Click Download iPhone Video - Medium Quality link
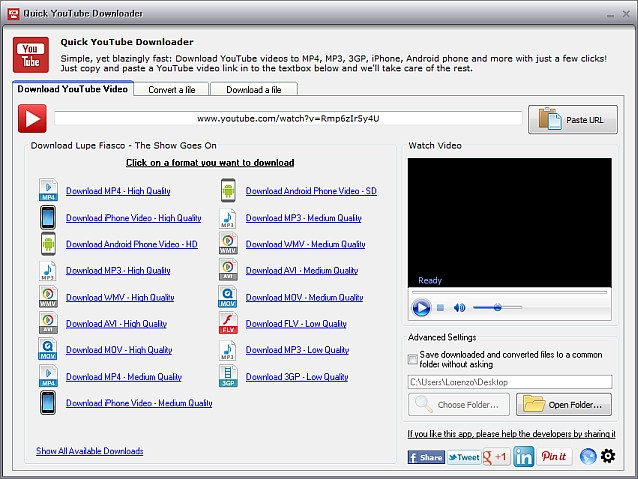638x479 pixels. 139,403
